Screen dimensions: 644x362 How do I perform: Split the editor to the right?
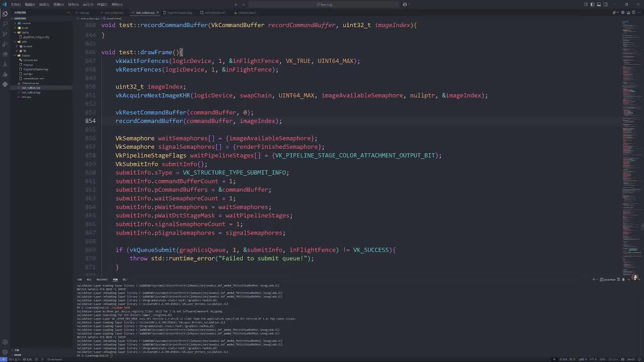634,13
